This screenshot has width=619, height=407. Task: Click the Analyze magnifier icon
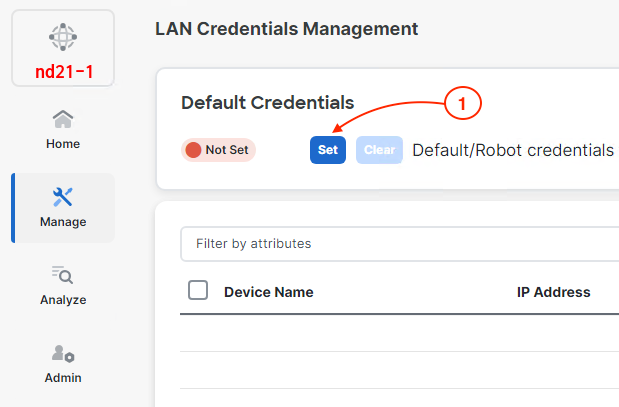pos(63,275)
